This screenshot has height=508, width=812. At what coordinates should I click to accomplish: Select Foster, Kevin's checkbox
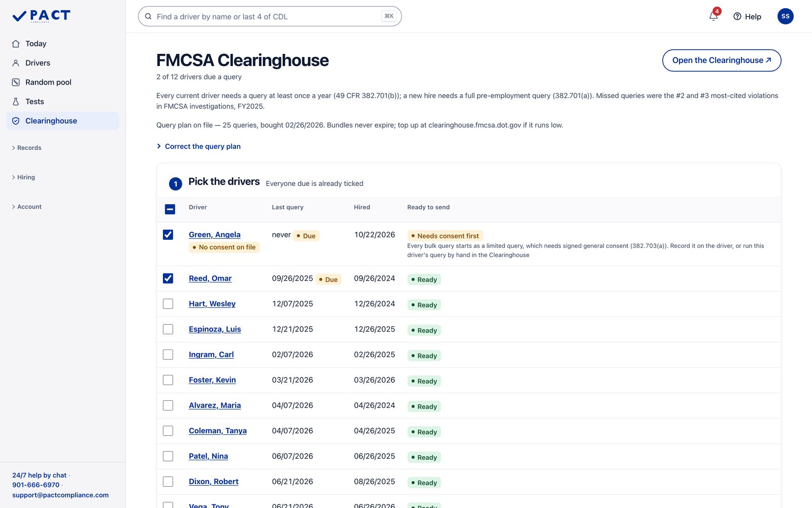(168, 380)
